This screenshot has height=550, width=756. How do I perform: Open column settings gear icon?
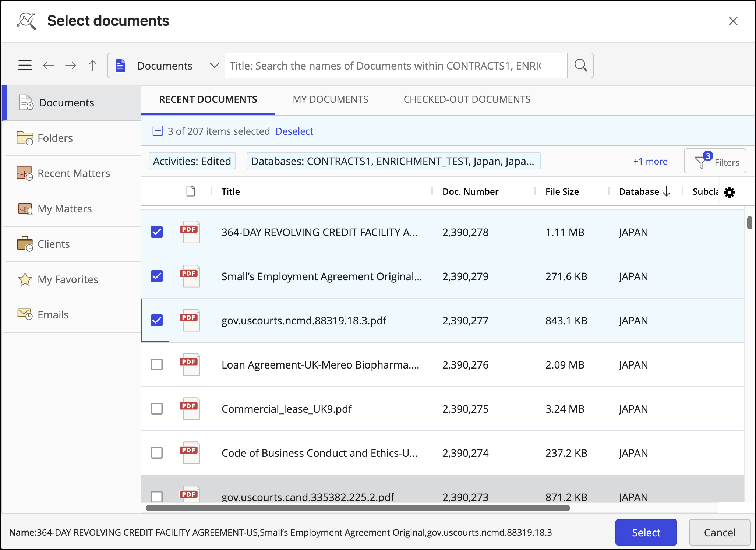(x=729, y=192)
